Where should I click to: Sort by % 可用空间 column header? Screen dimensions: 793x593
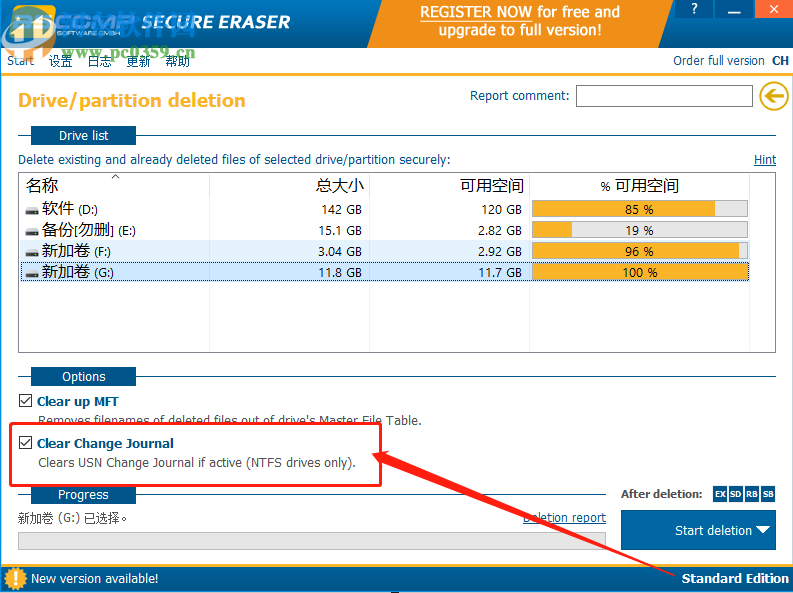coord(640,186)
